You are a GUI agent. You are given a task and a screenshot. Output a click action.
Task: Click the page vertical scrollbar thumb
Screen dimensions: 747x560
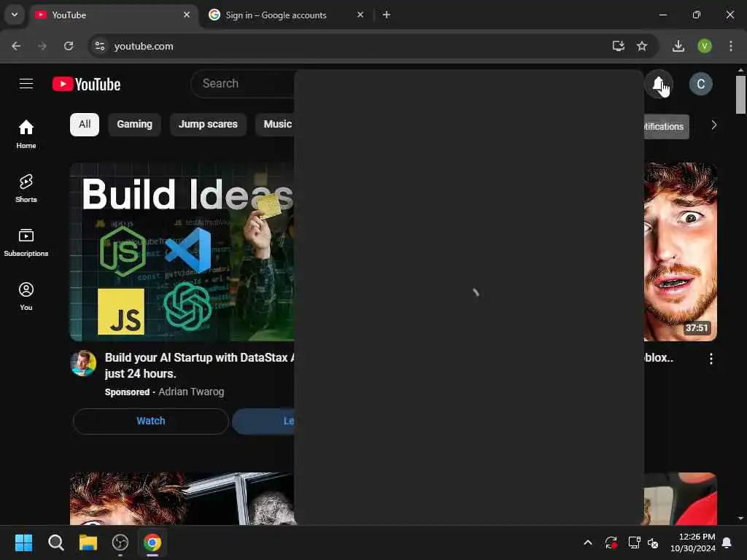740,94
